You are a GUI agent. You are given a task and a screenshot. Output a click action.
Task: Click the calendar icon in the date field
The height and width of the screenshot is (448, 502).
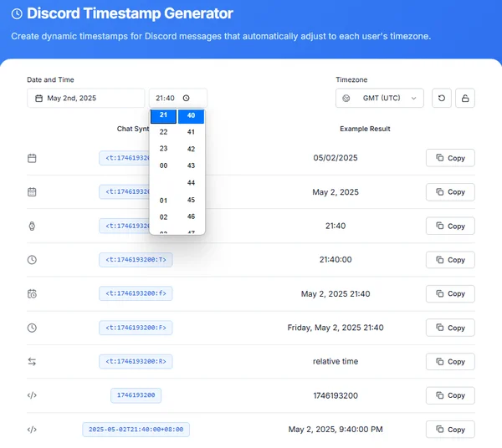pyautogui.click(x=38, y=98)
